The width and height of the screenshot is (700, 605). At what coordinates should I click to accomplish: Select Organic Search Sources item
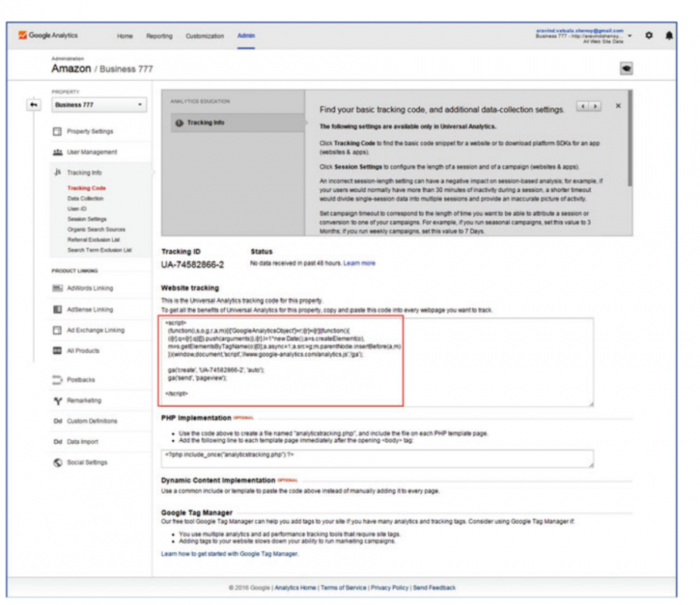96,229
